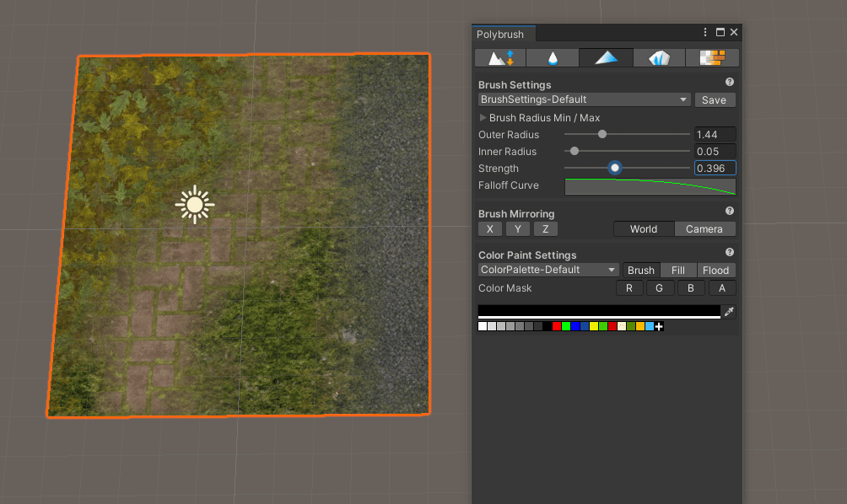Activate the eyedropper color picker
Image resolution: width=847 pixels, height=504 pixels.
[729, 311]
